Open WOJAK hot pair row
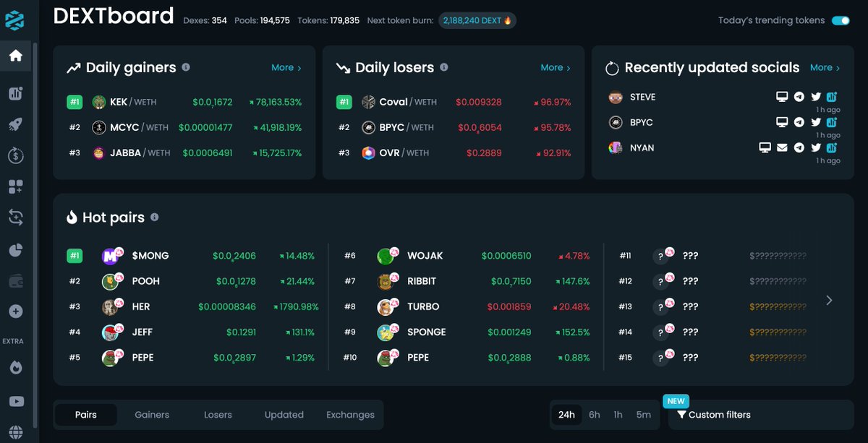This screenshot has width=868, height=443. click(467, 256)
